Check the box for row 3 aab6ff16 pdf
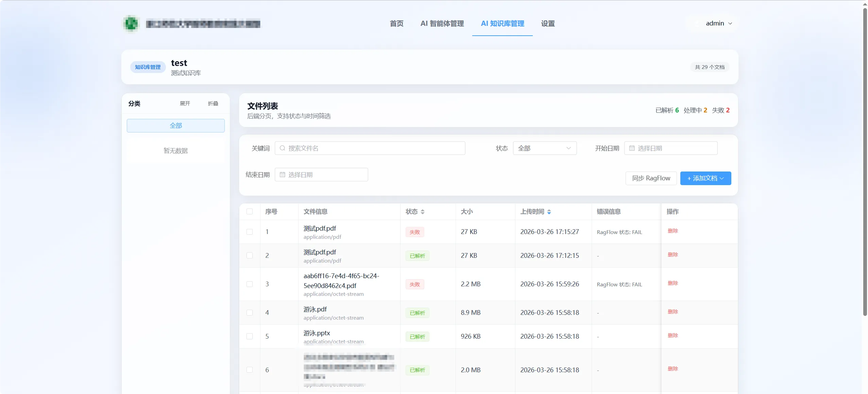Screen dimensions: 868x394 pyautogui.click(x=250, y=284)
